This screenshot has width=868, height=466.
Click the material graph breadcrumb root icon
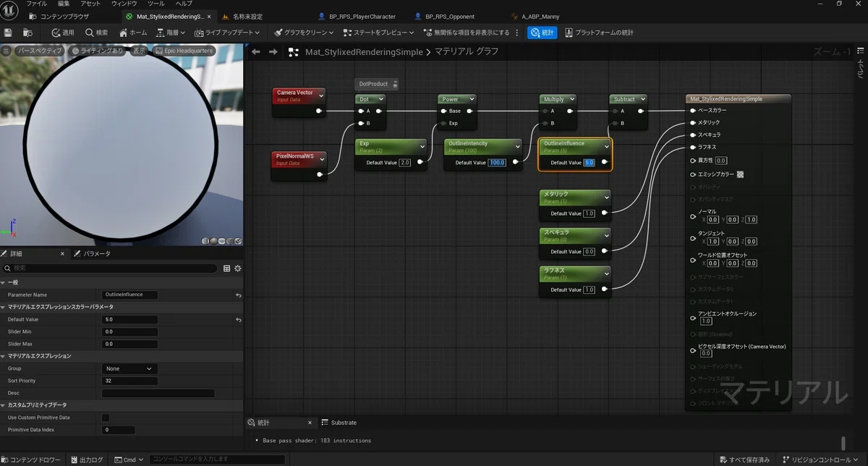coord(293,52)
